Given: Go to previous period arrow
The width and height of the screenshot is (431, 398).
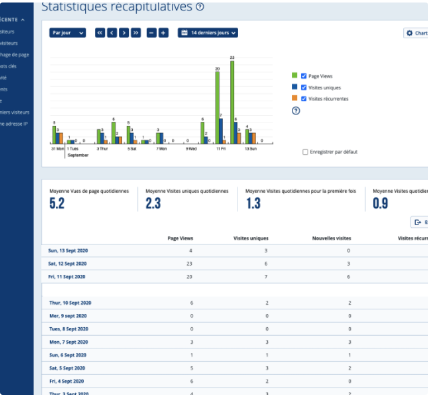Looking at the screenshot, I should point(112,33).
